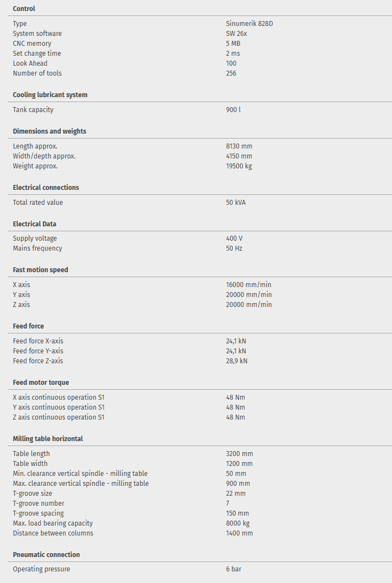The image size is (392, 583).
Task: Click the Number of tools label
Action: click(x=37, y=73)
